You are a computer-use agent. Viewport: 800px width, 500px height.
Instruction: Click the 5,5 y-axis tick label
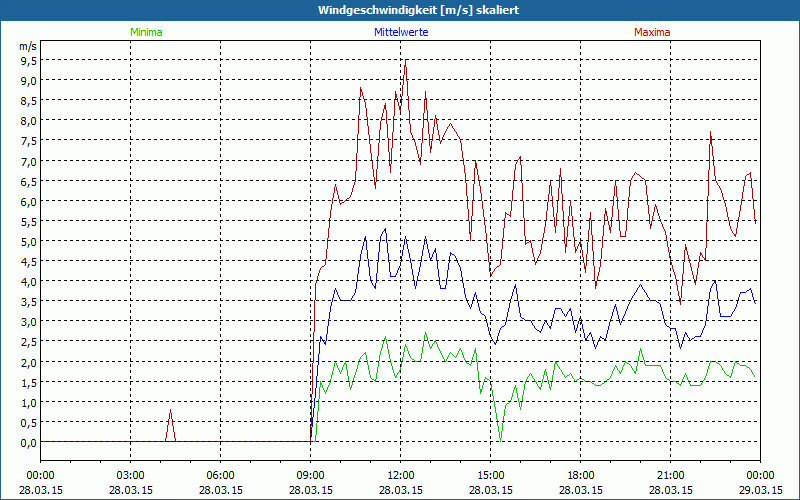pyautogui.click(x=29, y=221)
